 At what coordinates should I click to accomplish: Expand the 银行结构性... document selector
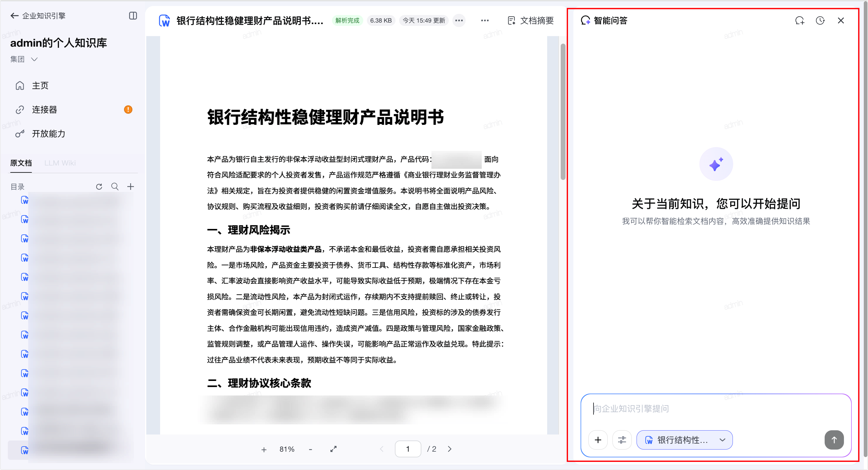[684, 440]
